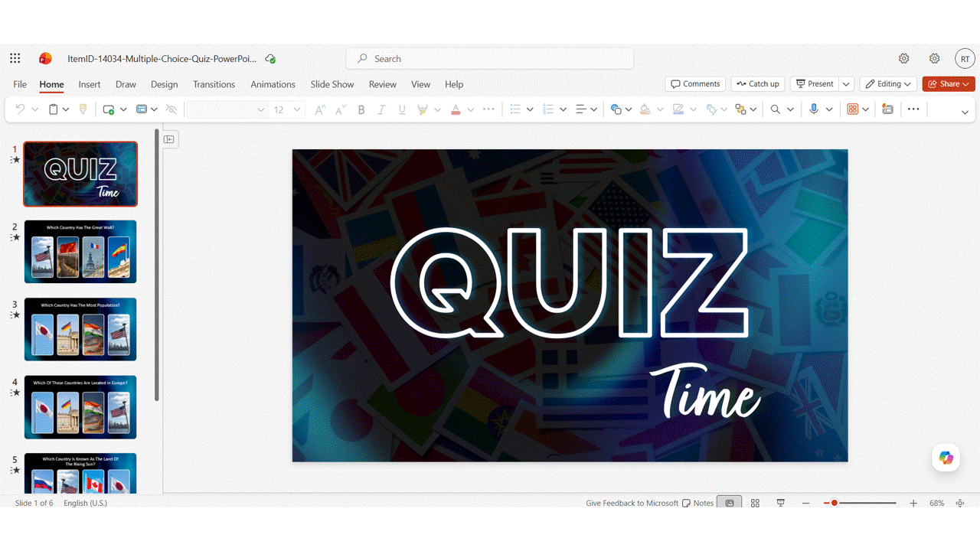Viewport: 980px width, 551px height.
Task: Decrease font size with smaller A icon
Action: pyautogui.click(x=341, y=109)
